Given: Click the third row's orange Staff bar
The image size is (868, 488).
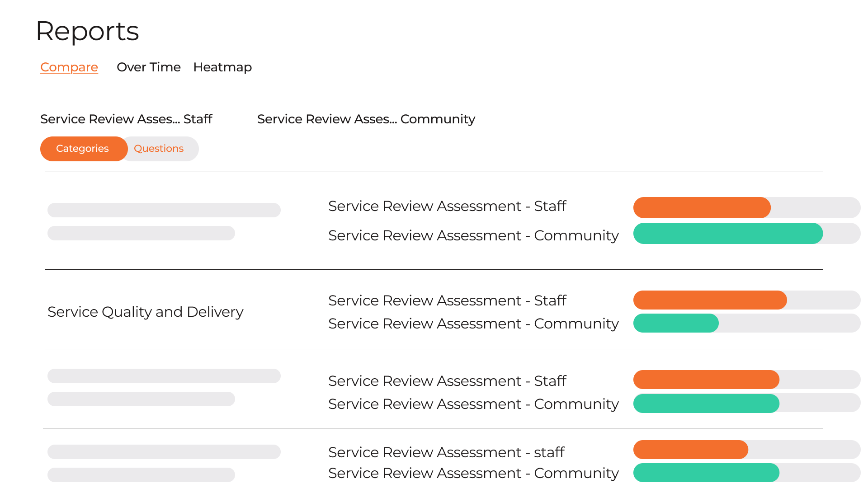Looking at the screenshot, I should (706, 380).
